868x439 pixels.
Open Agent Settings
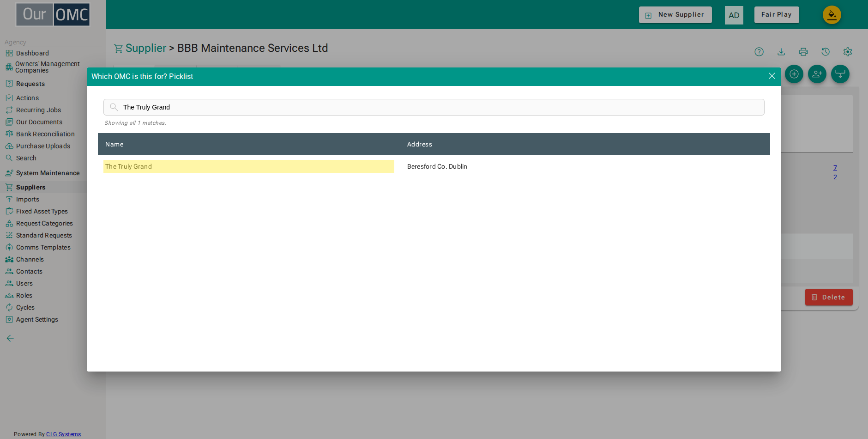click(37, 319)
